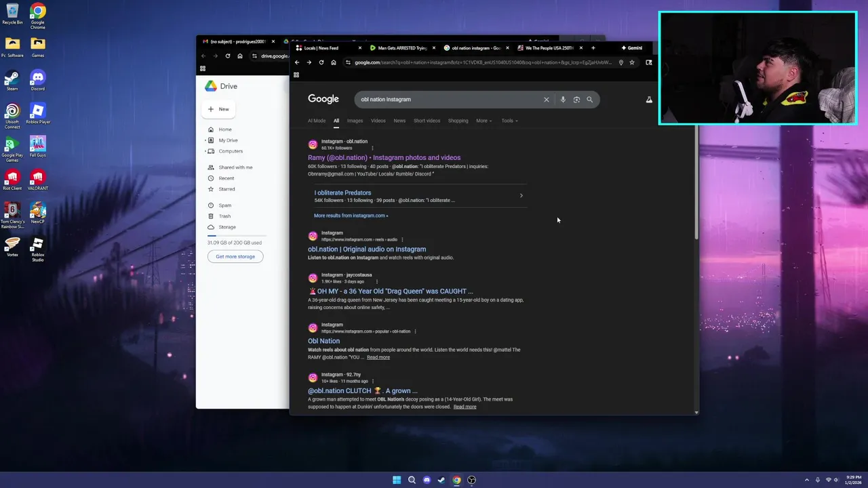Reload page in Drive Chrome window
868x488 pixels.
point(228,56)
